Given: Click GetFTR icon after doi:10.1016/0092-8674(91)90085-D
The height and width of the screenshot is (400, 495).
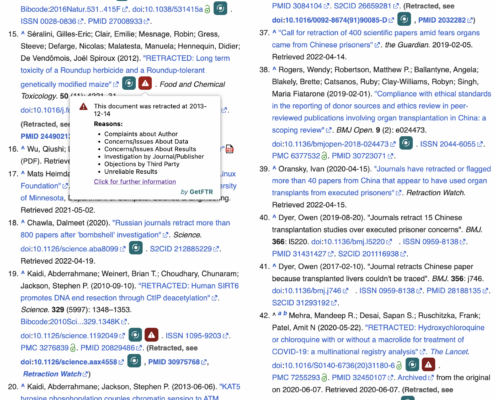Looking at the screenshot, I should pyautogui.click(x=404, y=19).
